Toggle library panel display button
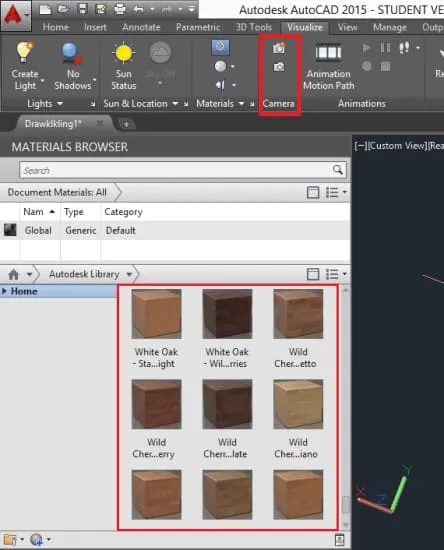The image size is (444, 550). click(313, 274)
